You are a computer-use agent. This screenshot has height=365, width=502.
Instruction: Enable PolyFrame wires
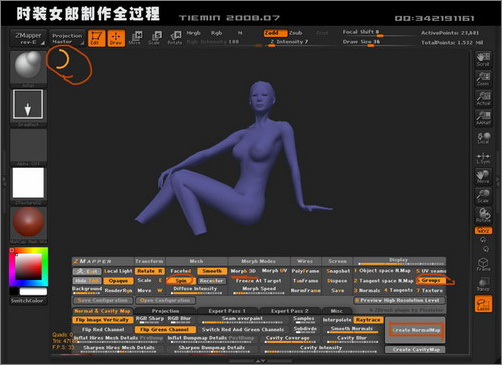pyautogui.click(x=305, y=271)
